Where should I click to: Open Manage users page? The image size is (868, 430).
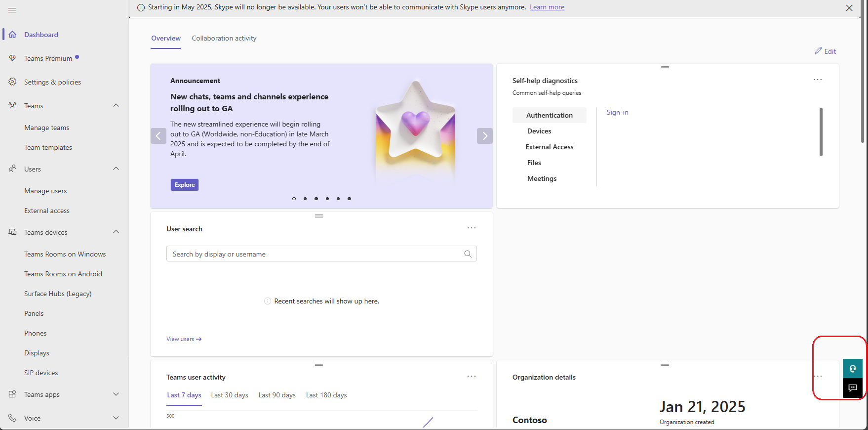(x=45, y=191)
